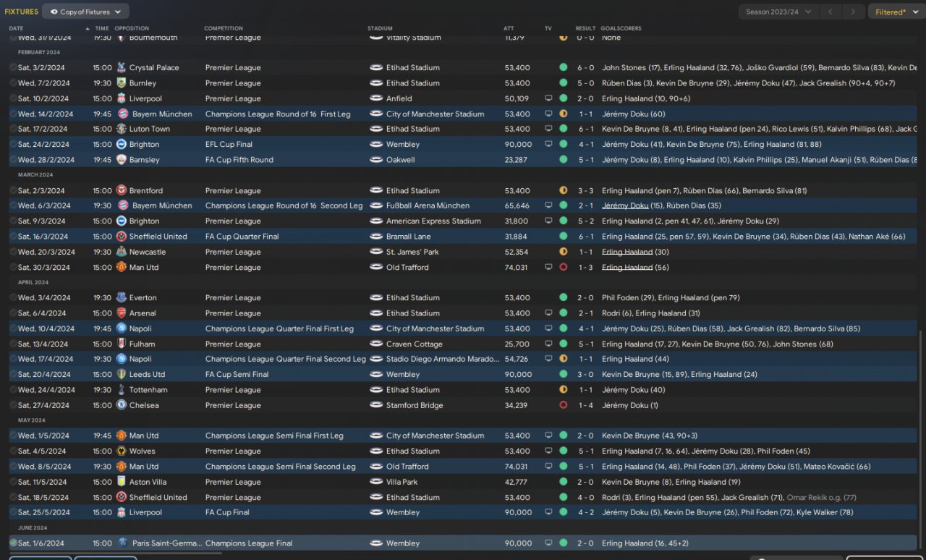
Task: Click Aston Villa club badge icon
Action: click(x=121, y=482)
